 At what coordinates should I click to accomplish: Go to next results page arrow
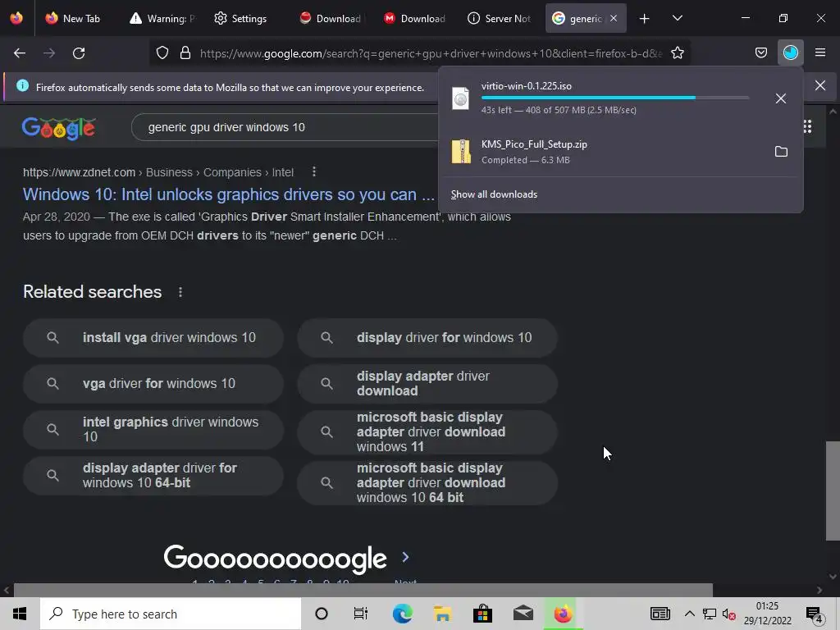[405, 558]
